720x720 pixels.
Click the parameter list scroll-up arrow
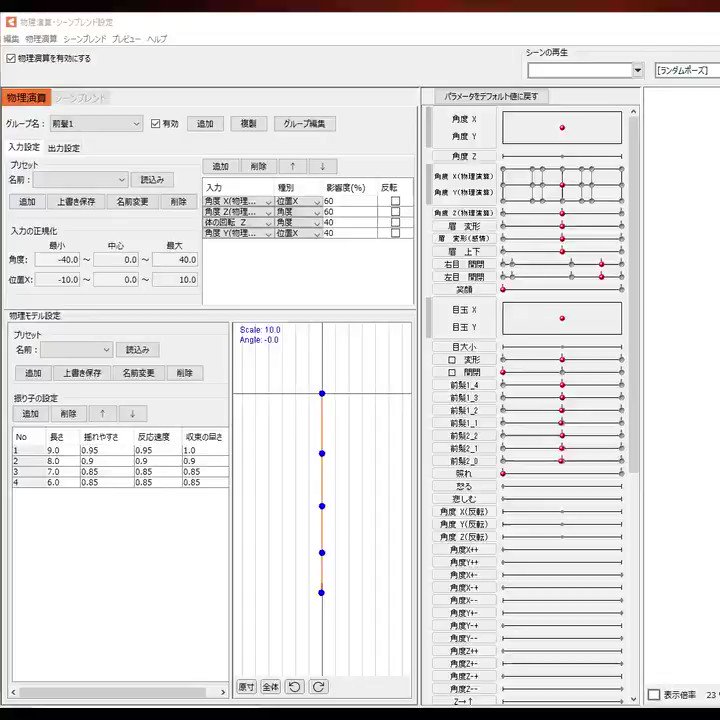[x=634, y=112]
